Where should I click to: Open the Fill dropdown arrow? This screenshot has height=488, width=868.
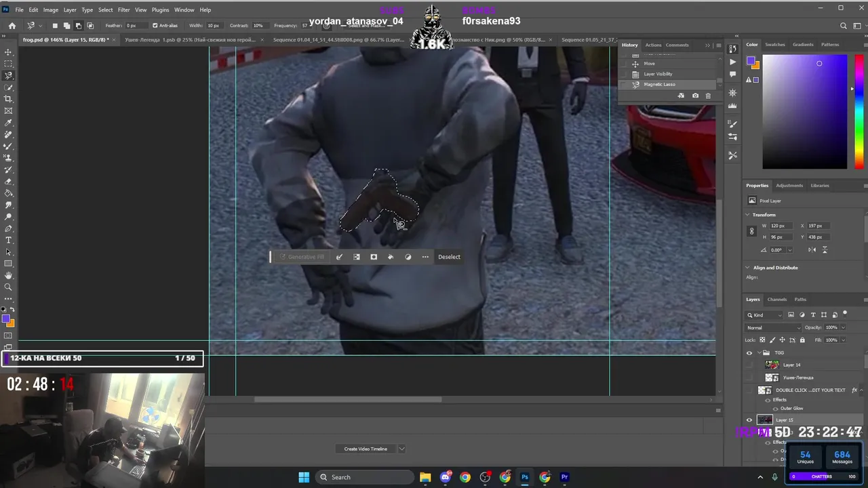click(x=843, y=340)
